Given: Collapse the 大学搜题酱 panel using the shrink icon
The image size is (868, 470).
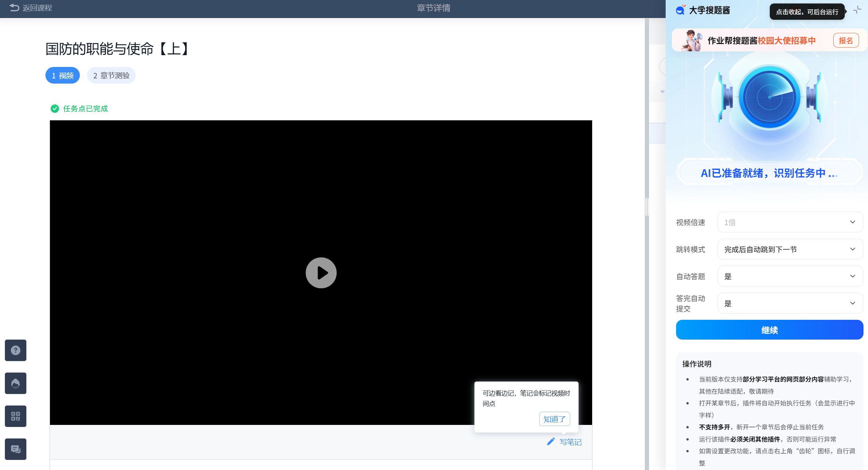Looking at the screenshot, I should coord(857,10).
